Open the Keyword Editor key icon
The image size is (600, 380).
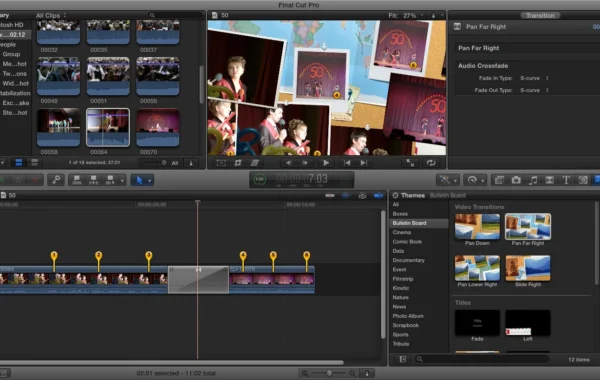coord(56,180)
